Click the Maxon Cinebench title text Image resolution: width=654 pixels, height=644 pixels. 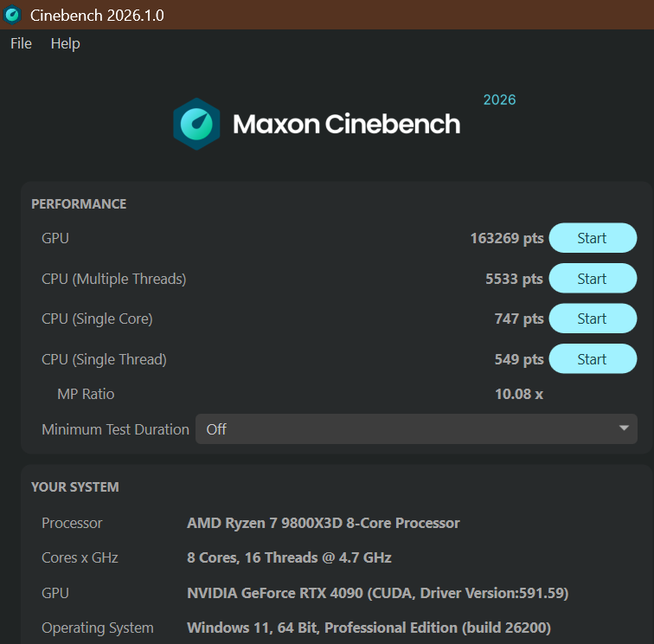coord(346,124)
